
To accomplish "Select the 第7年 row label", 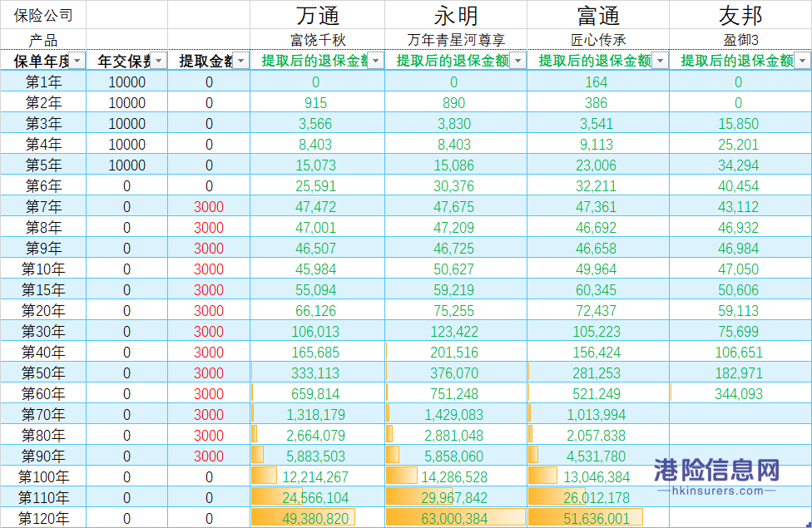I will tap(43, 206).
